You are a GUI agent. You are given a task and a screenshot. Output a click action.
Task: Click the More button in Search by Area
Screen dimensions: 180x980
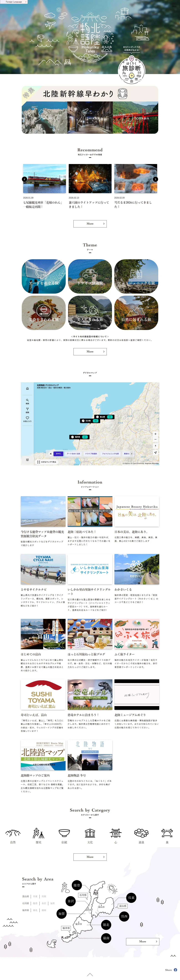143,941
